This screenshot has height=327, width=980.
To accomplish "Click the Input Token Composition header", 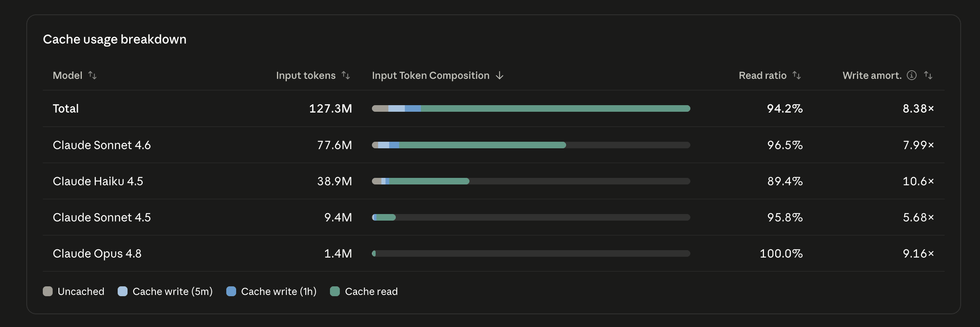I will pos(430,76).
